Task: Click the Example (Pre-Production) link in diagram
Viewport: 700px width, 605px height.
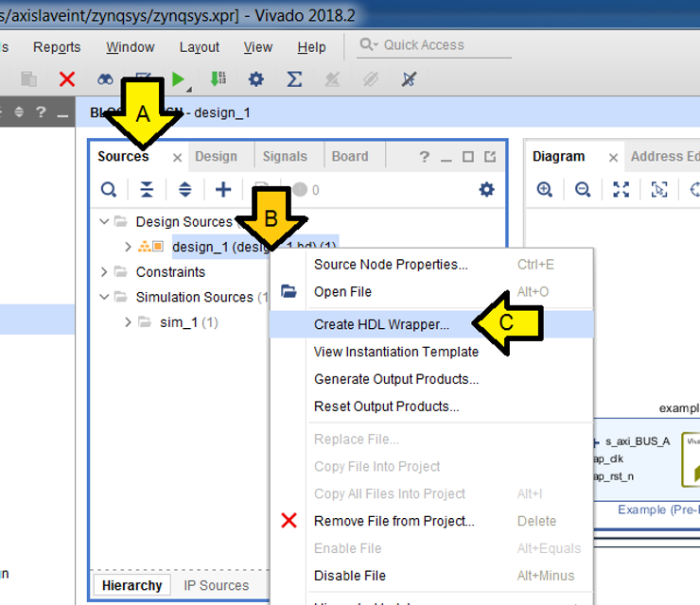Action: click(658, 510)
